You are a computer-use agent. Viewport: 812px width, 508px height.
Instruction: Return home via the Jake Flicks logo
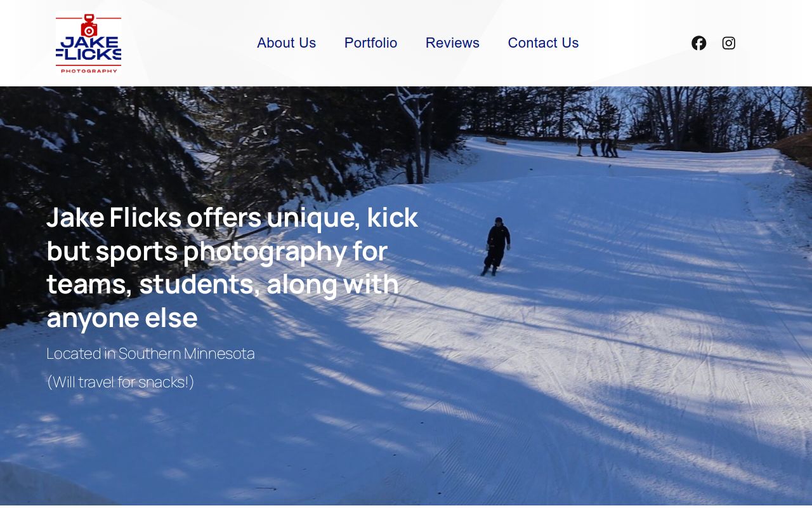pyautogui.click(x=89, y=43)
